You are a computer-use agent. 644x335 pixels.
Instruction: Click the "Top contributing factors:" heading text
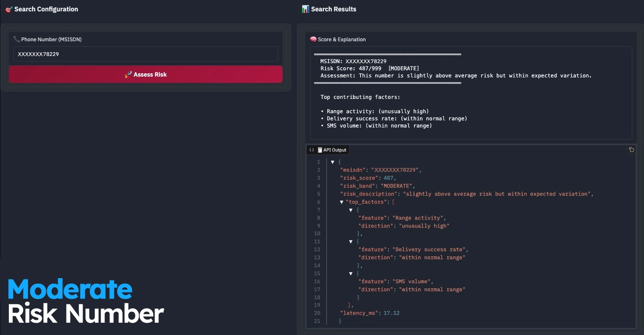(x=360, y=97)
